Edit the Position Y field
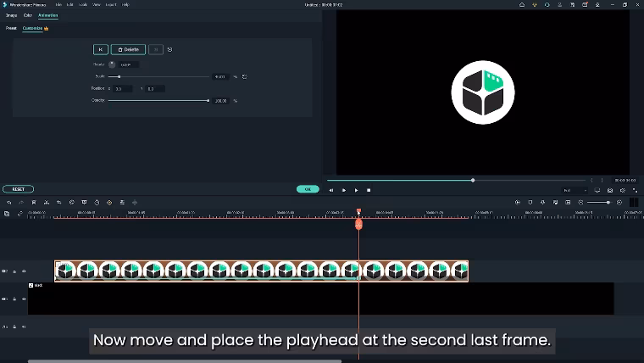644x363 pixels. (155, 88)
